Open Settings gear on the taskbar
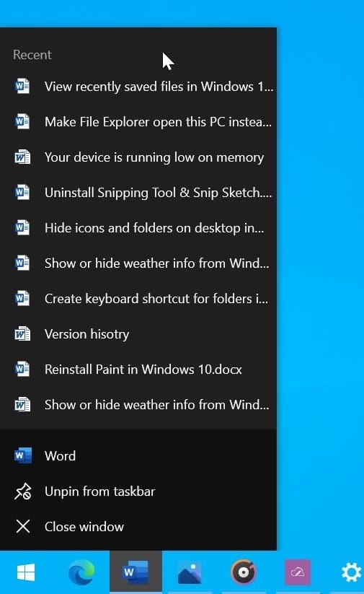Screen dimensions: 364x594 click(351, 572)
